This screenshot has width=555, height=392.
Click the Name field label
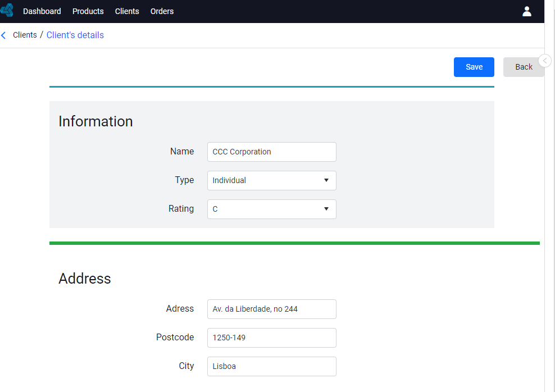(x=182, y=152)
